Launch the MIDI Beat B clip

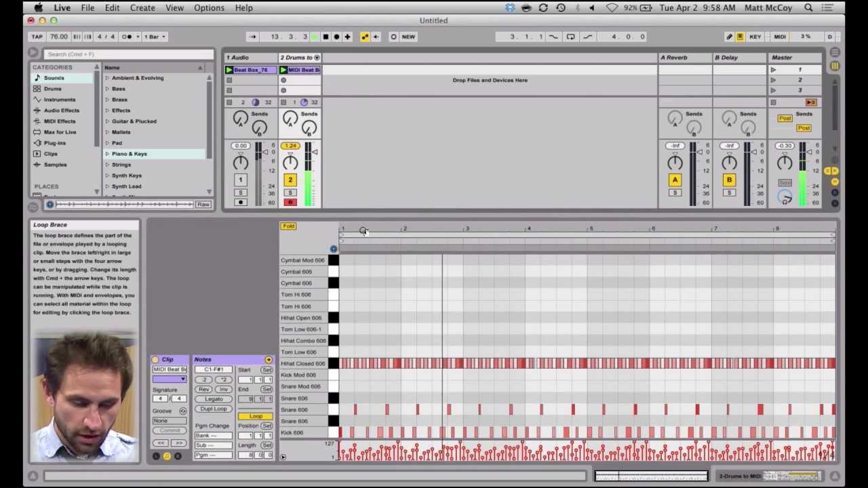(283, 70)
